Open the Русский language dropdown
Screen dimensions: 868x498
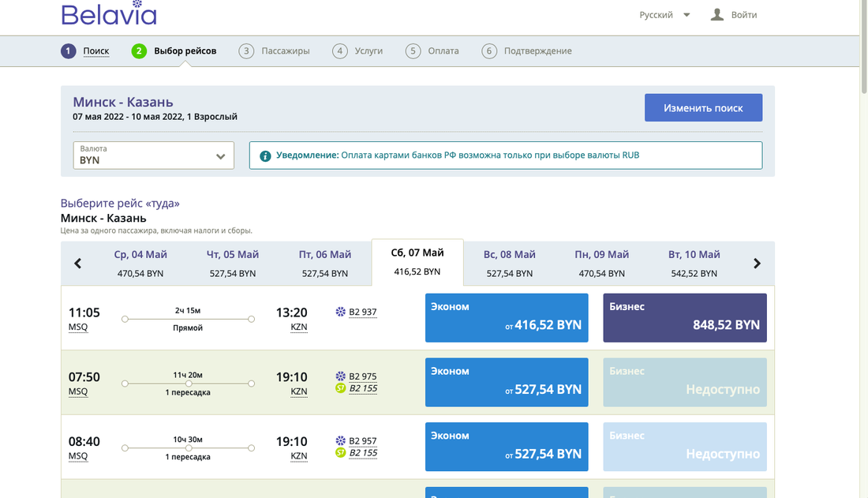[x=664, y=15]
